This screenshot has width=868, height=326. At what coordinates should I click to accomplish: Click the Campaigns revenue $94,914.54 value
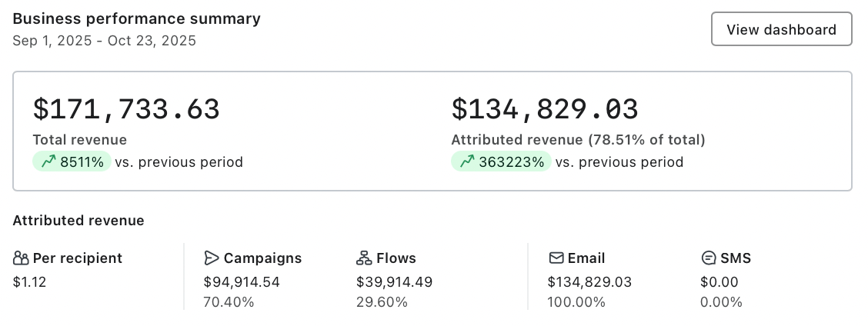pyautogui.click(x=241, y=282)
